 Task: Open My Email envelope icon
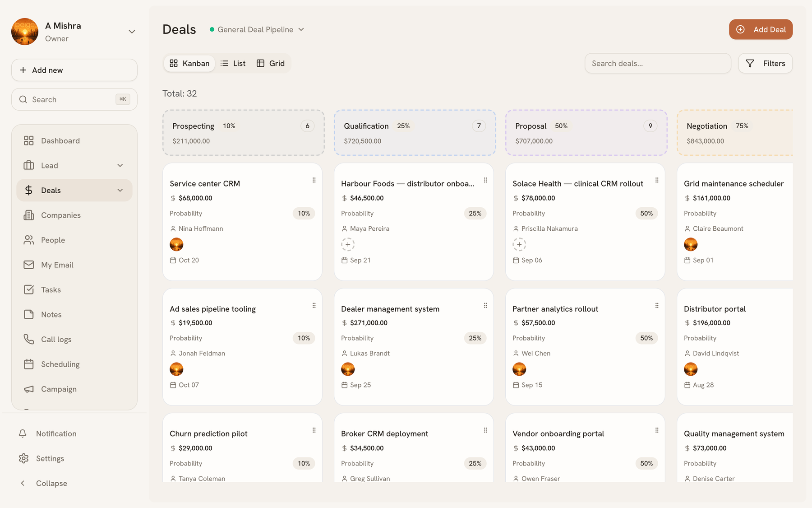(29, 265)
